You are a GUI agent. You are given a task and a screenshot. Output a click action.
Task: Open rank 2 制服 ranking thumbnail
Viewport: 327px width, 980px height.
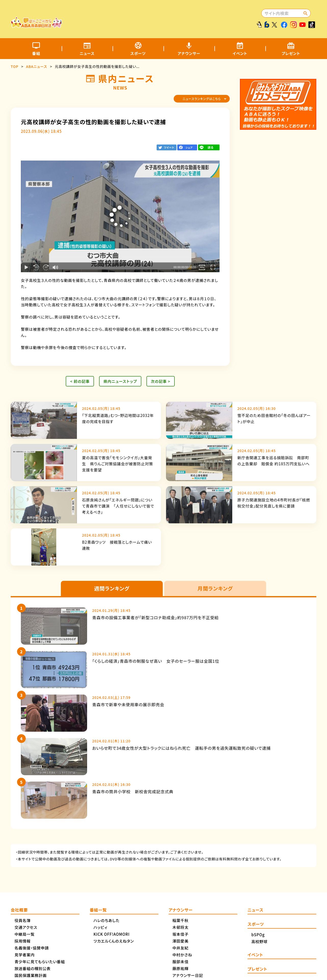54,670
